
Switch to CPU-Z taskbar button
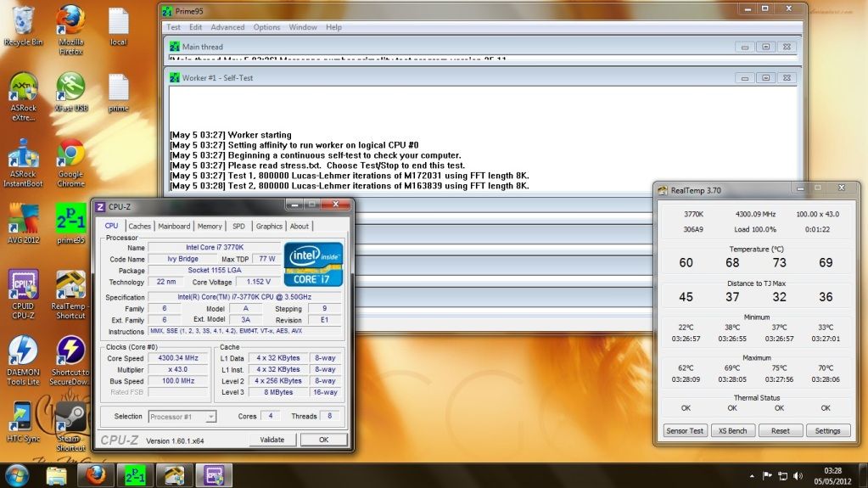[214, 476]
